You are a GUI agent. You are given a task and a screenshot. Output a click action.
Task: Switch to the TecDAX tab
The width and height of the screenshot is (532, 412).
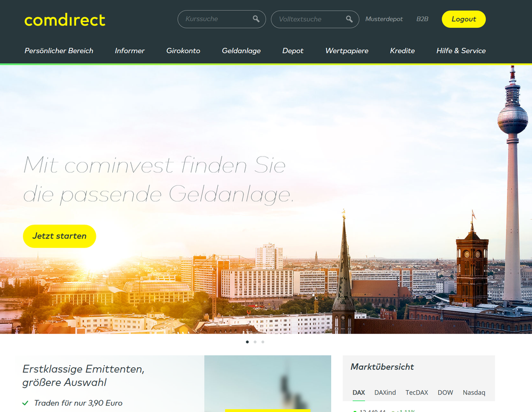[x=416, y=392]
